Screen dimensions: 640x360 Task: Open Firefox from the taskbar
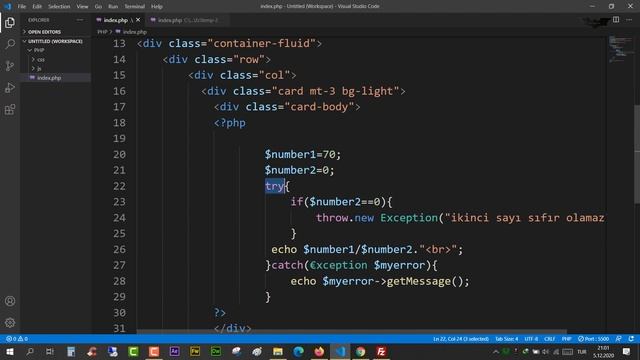tap(319, 351)
